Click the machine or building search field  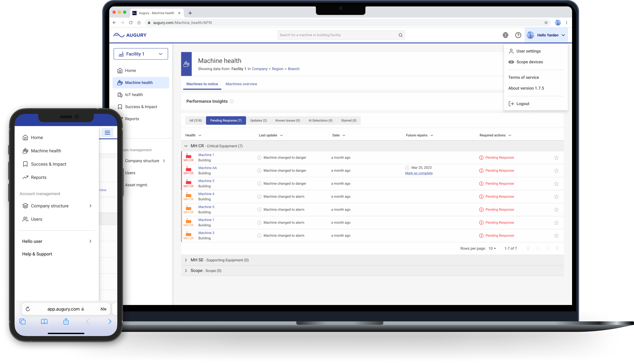(x=341, y=35)
